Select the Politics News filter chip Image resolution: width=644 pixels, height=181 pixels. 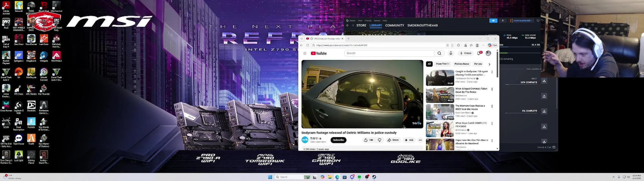462,64
